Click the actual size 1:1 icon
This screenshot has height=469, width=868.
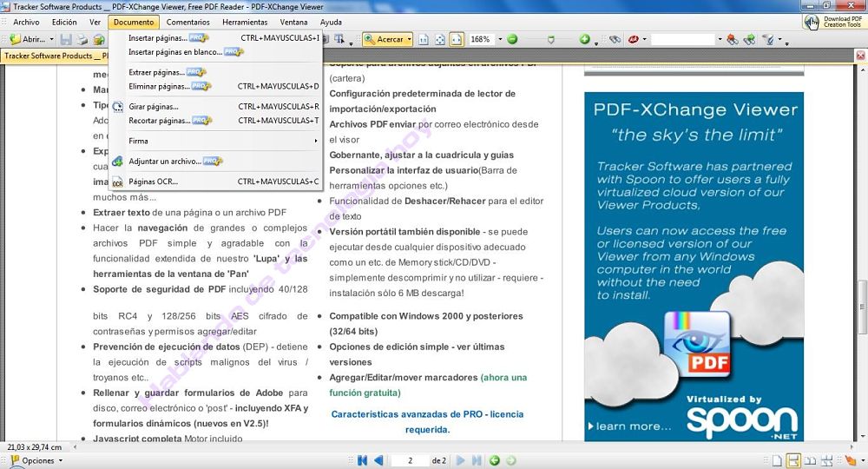tap(424, 39)
